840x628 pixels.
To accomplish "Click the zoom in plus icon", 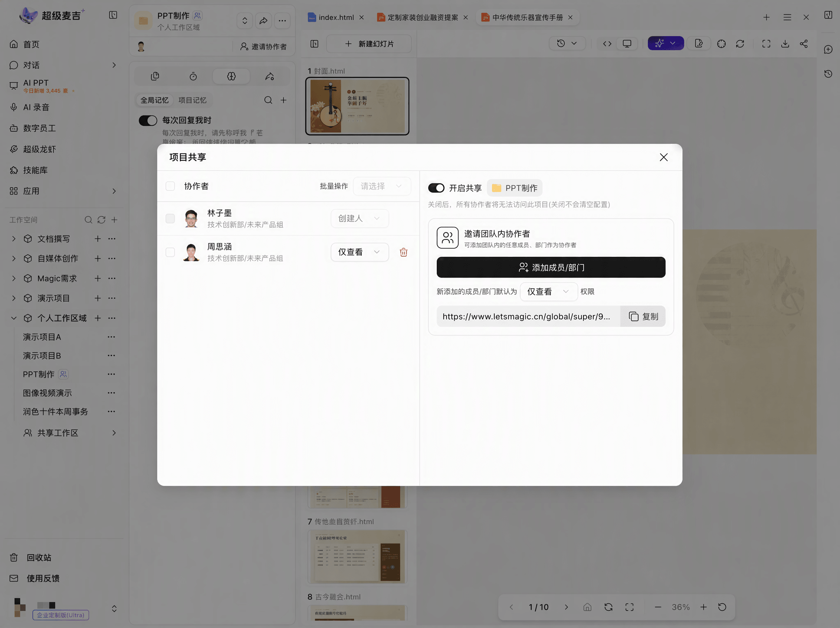I will 703,607.
